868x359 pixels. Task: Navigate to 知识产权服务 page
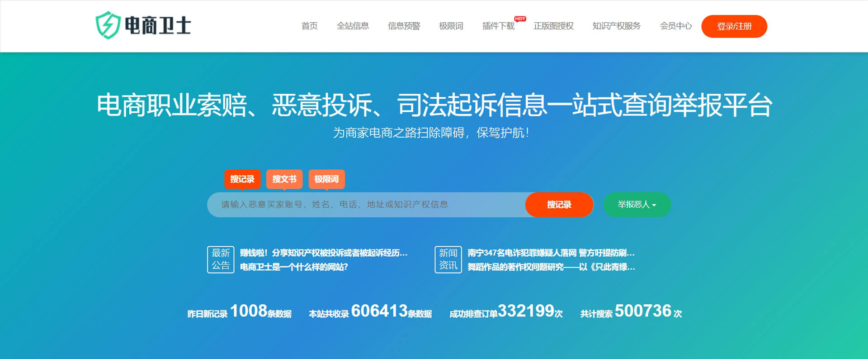coord(616,26)
